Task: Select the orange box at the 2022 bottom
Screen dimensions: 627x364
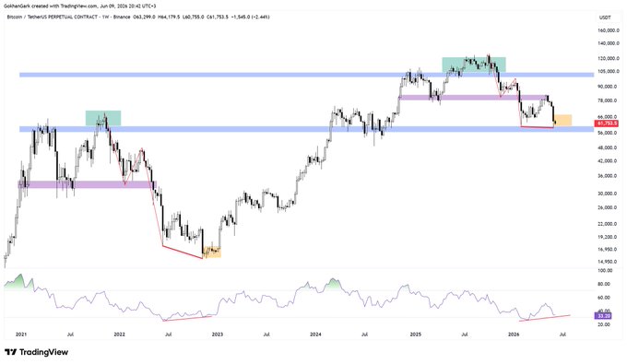Action: click(x=212, y=252)
